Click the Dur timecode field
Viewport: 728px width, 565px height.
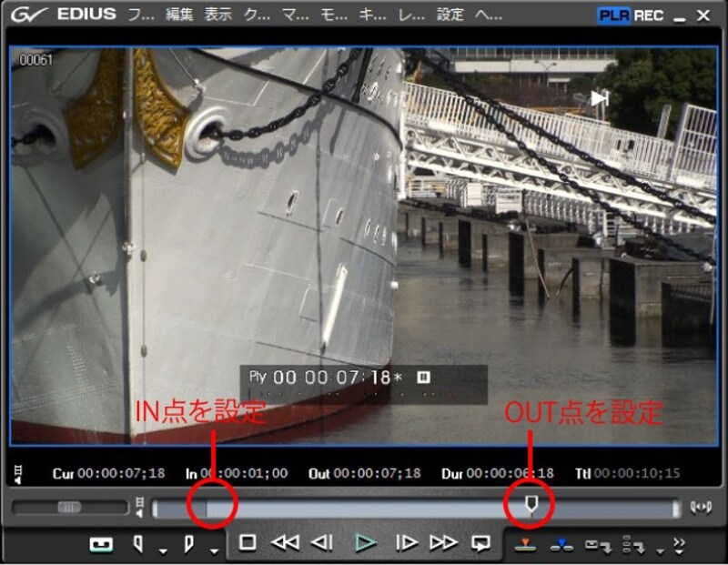pyautogui.click(x=510, y=473)
